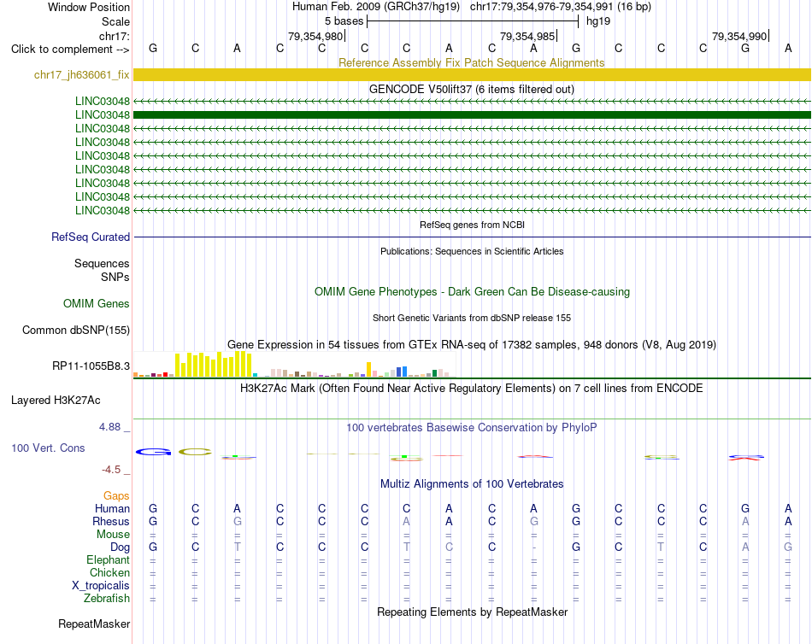
Task: Click the Sequences publications label
Action: [102, 264]
